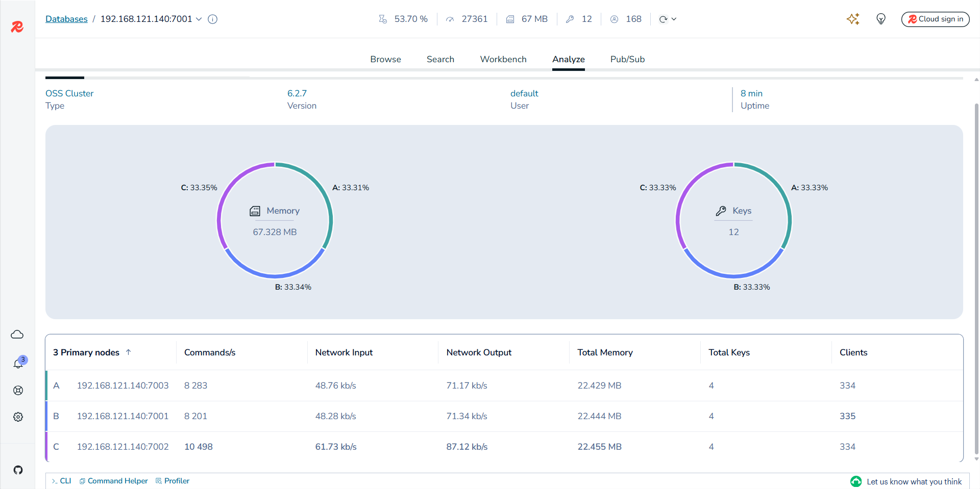This screenshot has height=489, width=980.
Task: Select the Analyze tab
Action: click(x=569, y=59)
